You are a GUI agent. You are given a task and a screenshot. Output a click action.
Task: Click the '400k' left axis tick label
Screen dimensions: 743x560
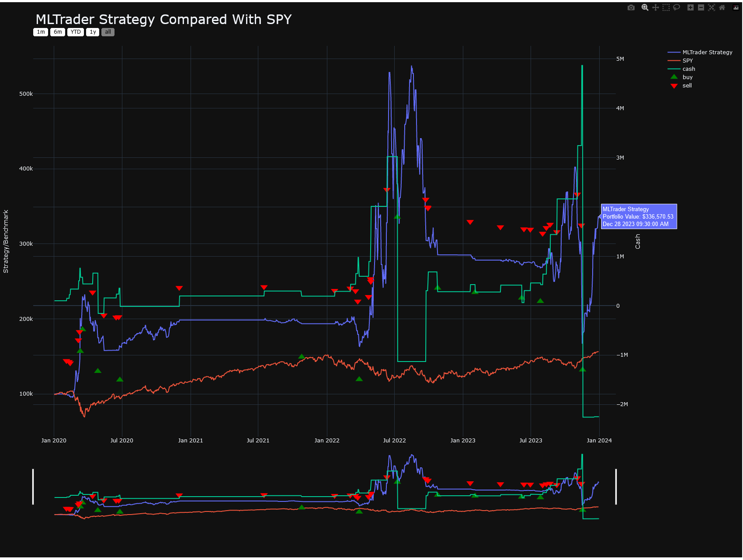coord(26,169)
